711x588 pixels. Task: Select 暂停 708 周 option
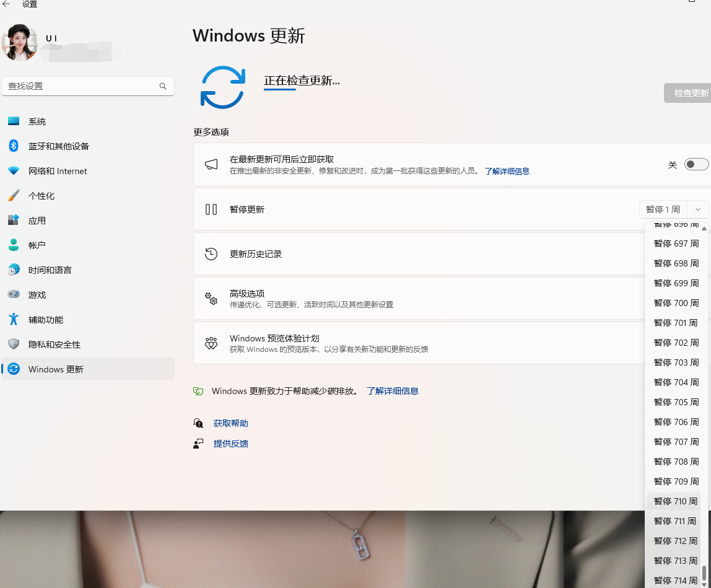point(676,462)
